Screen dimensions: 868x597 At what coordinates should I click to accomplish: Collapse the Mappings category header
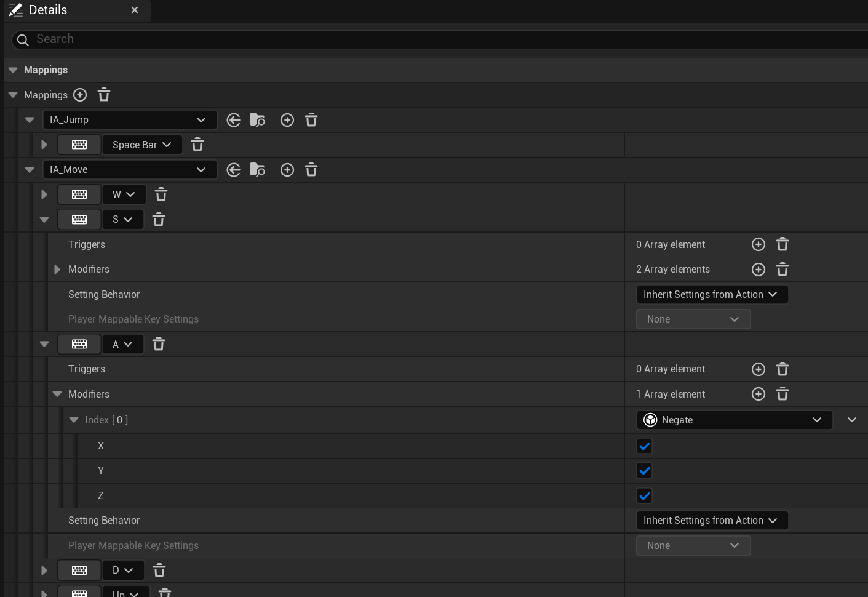tap(13, 70)
